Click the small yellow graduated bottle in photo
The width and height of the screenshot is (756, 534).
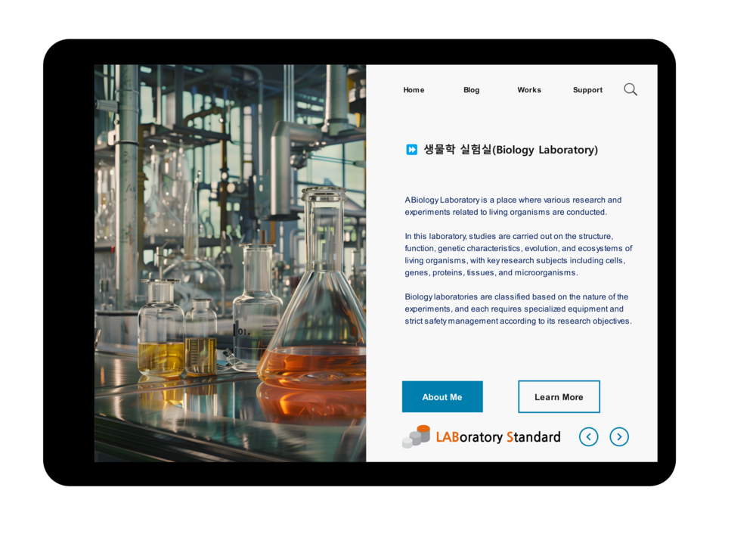200,340
